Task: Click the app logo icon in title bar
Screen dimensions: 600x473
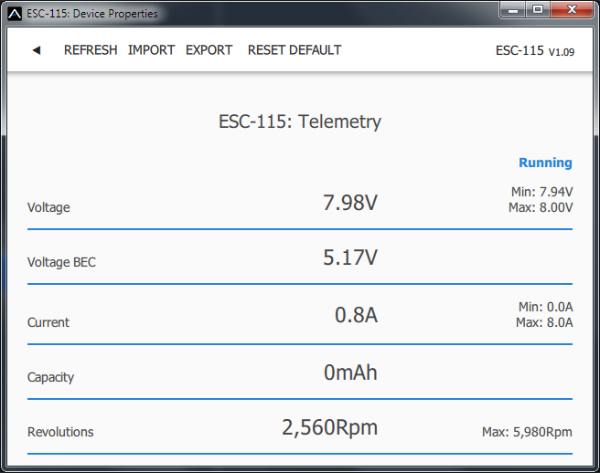Action: (14, 14)
